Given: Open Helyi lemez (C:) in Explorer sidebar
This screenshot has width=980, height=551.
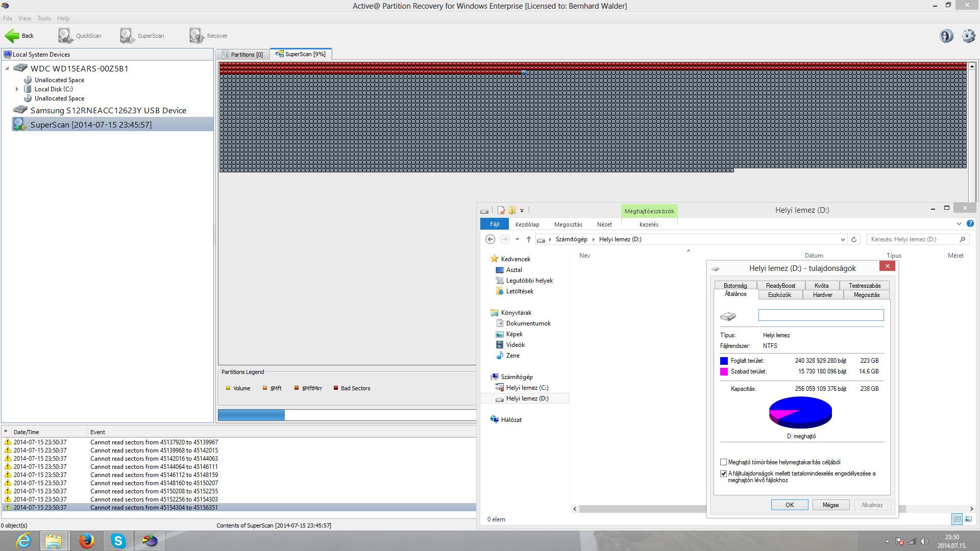Looking at the screenshot, I should 527,388.
